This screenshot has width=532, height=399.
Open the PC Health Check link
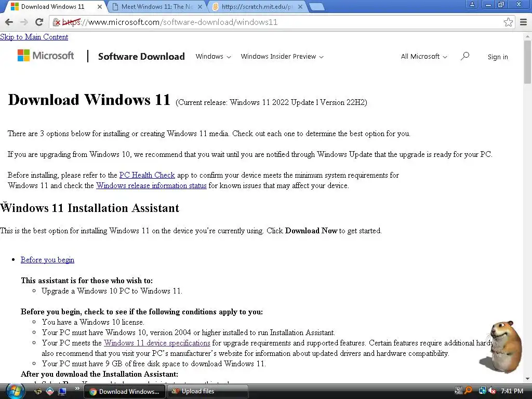coord(147,175)
